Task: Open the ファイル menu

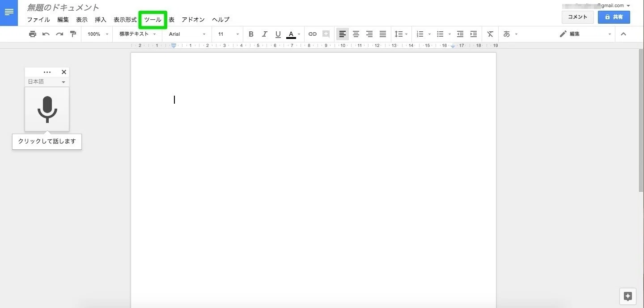Action: coord(38,20)
